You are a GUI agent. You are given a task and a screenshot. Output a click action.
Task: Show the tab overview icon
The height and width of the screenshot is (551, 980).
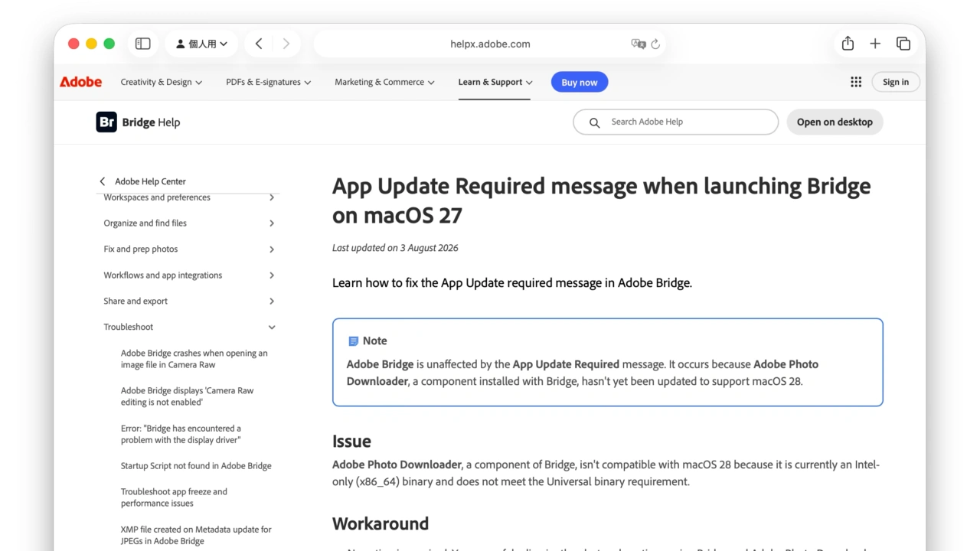(903, 44)
